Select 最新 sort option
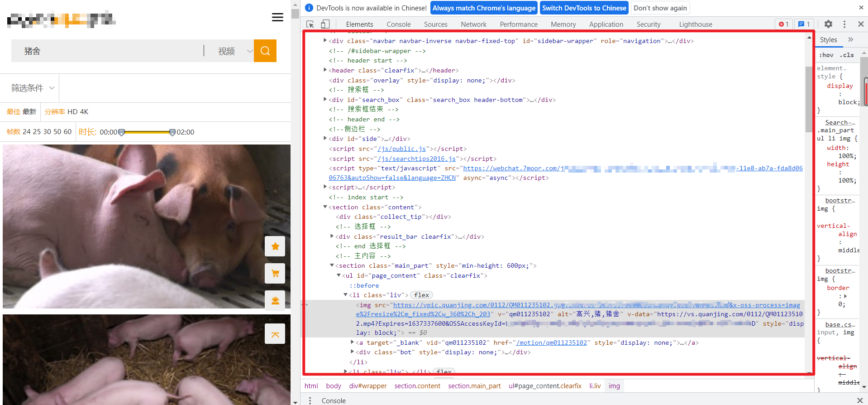 29,111
